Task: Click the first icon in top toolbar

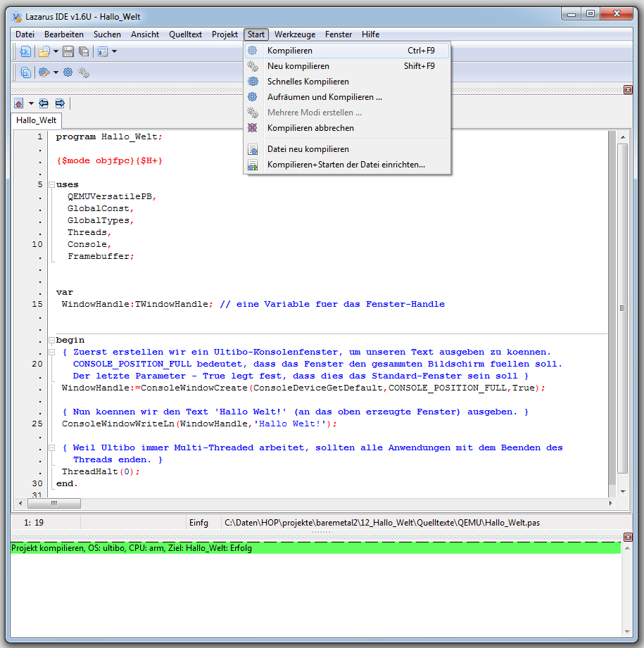Action: pos(25,51)
